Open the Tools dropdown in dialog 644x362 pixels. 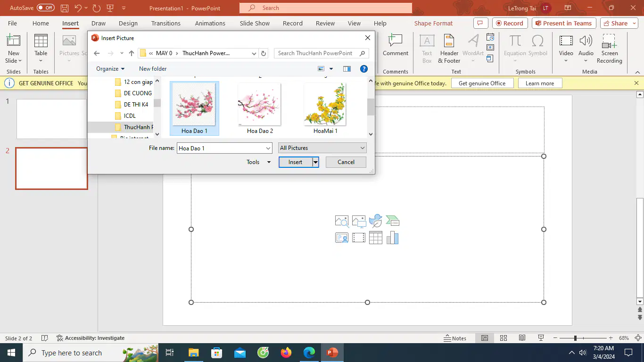pyautogui.click(x=259, y=162)
